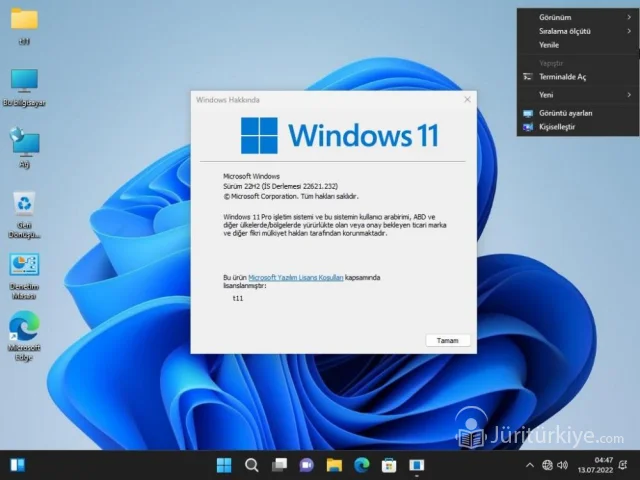Expand Sıralama ölçütü submenu
Image resolution: width=640 pixels, height=480 pixels.
[578, 31]
